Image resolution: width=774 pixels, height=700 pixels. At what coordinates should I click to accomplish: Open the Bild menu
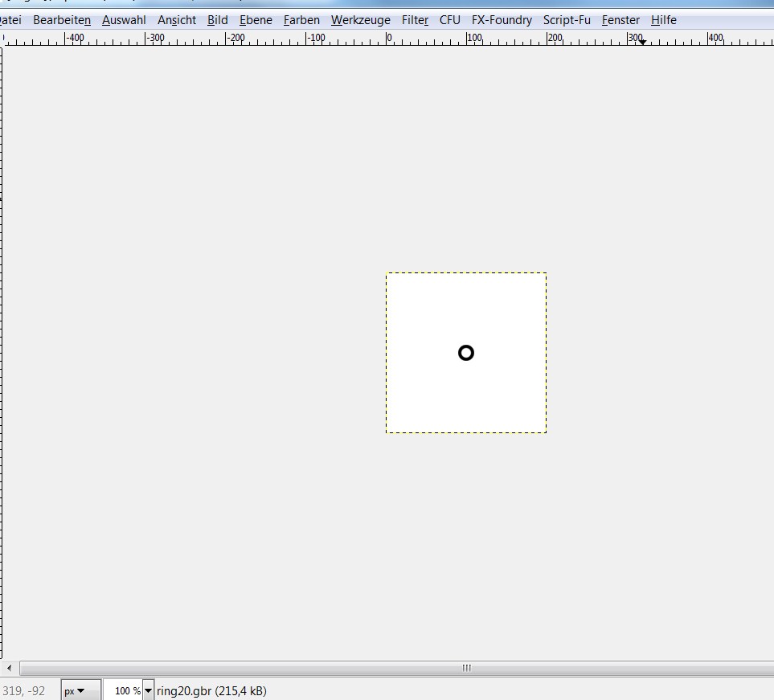[x=217, y=20]
